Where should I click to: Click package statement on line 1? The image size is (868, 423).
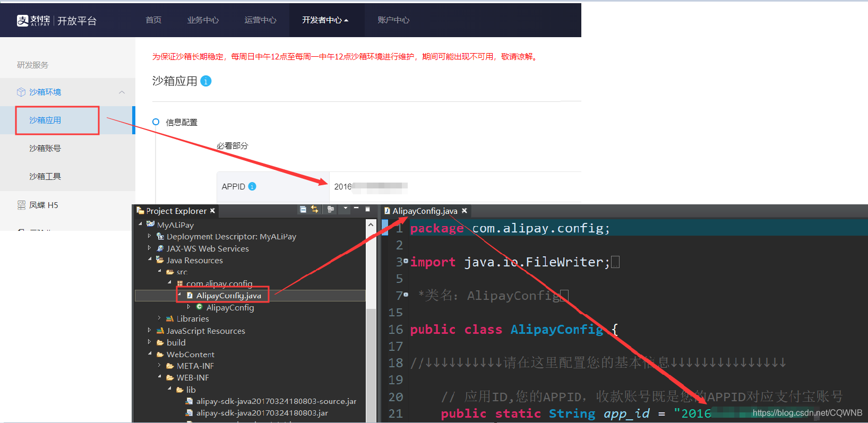coord(510,228)
